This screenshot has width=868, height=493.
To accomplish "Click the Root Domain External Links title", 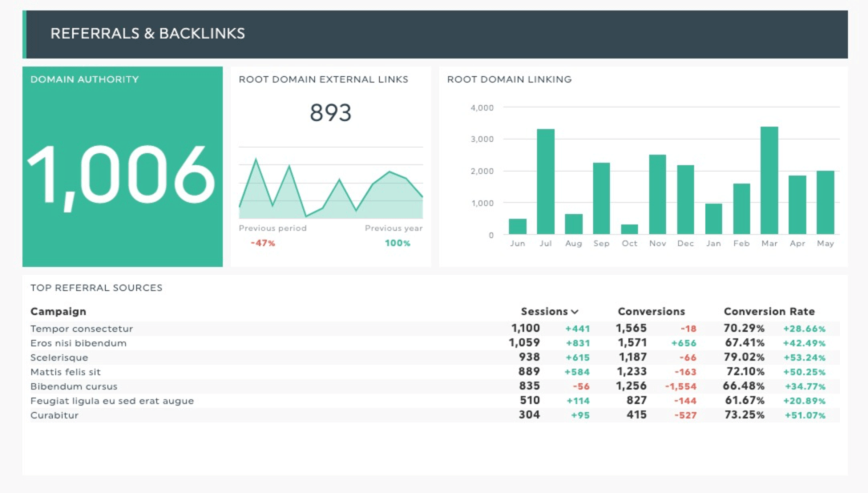I will [323, 79].
